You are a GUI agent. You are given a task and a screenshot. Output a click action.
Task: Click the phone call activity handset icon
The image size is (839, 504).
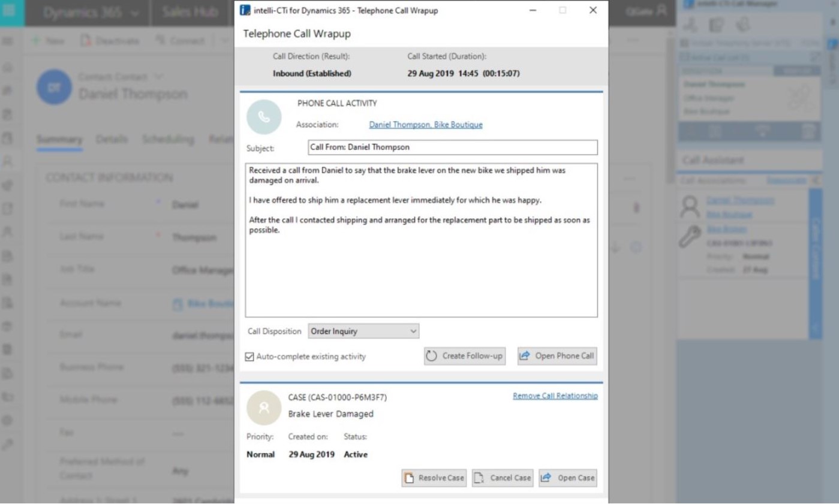[264, 117]
